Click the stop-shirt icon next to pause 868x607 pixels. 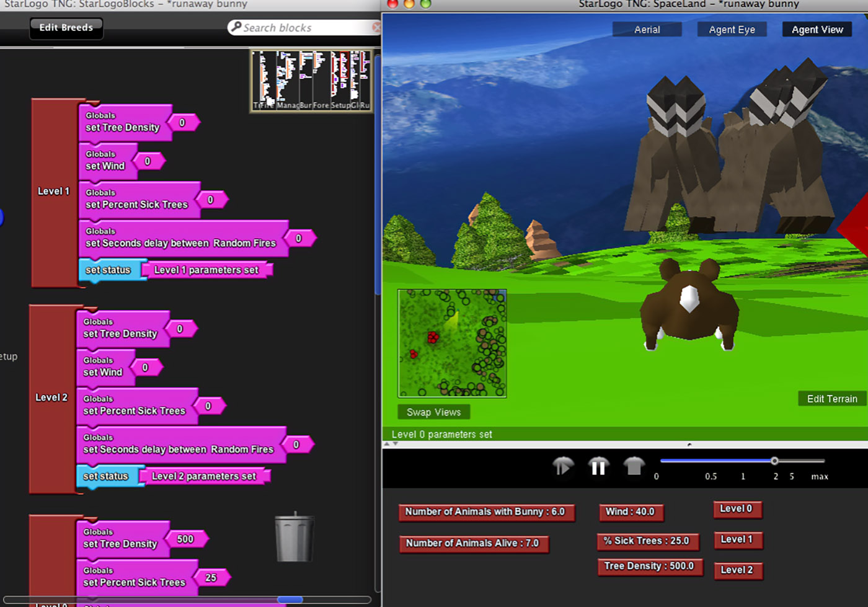(634, 466)
